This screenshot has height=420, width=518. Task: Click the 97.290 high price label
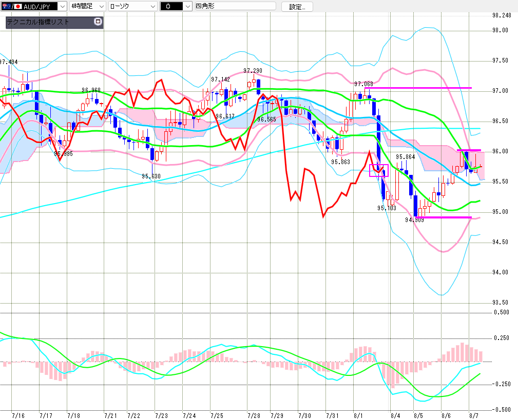[x=253, y=71]
